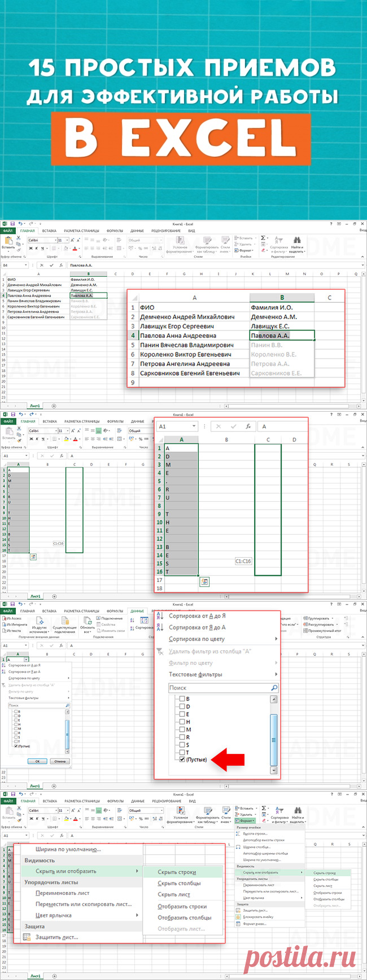Image resolution: width=367 pixels, height=980 pixels.
Task: Click 'Обновить все' refresh icon in Data screenshot
Action: coord(88,620)
